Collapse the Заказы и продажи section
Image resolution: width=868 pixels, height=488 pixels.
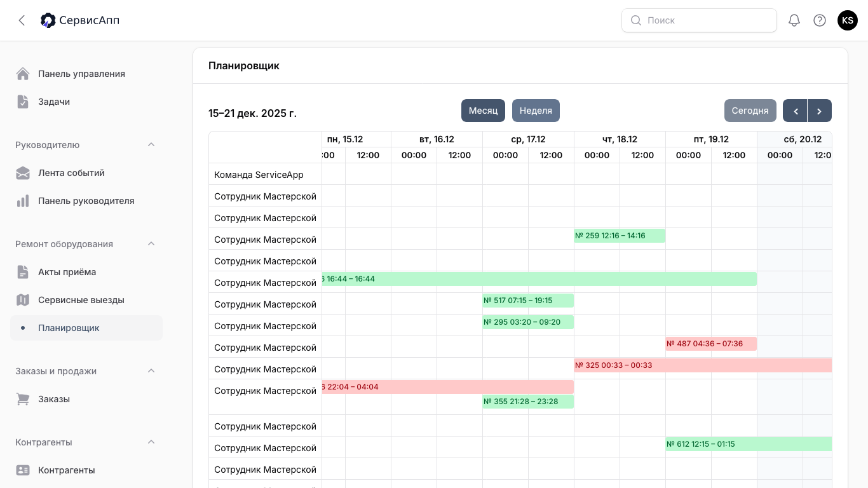click(151, 371)
